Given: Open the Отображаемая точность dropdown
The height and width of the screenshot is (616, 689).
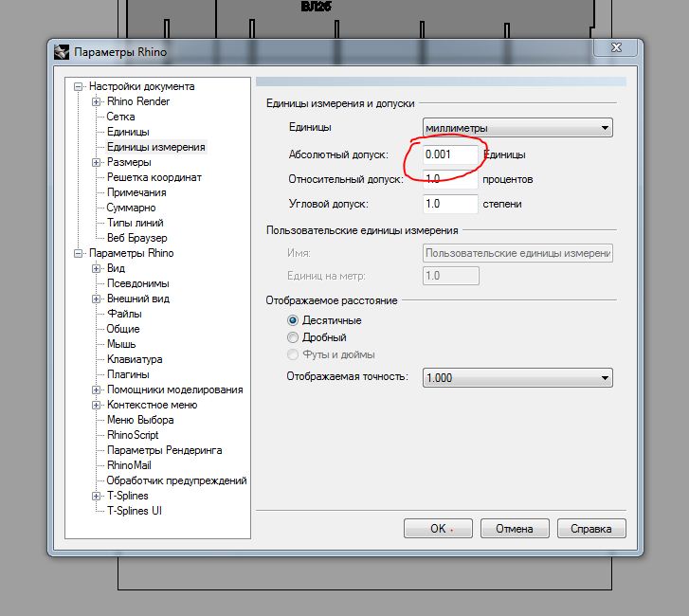Looking at the screenshot, I should [517, 378].
